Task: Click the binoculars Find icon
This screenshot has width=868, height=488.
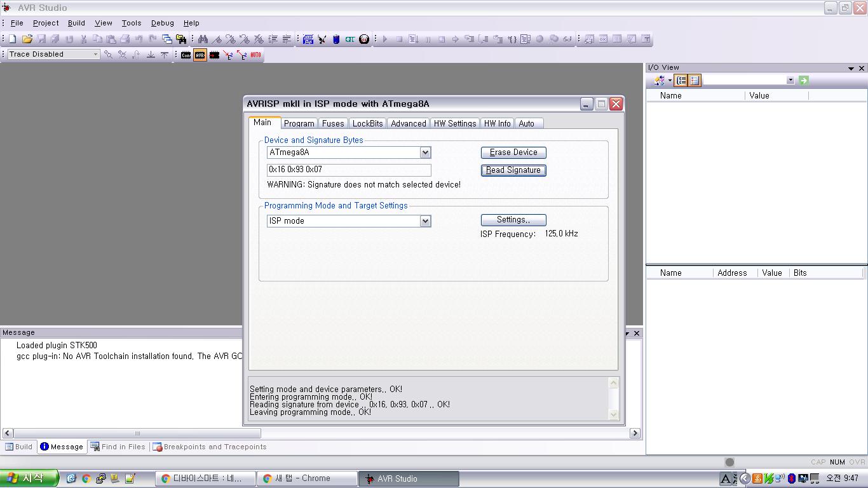Action: (203, 39)
